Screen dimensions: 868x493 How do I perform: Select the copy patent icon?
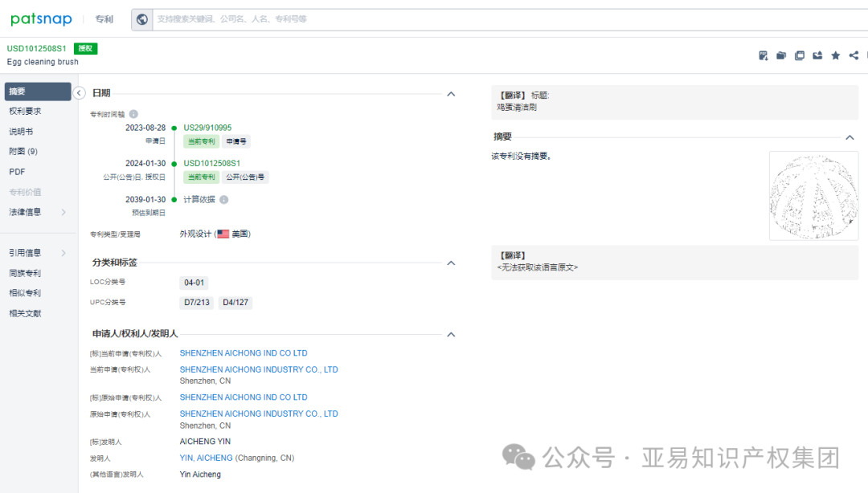point(800,55)
